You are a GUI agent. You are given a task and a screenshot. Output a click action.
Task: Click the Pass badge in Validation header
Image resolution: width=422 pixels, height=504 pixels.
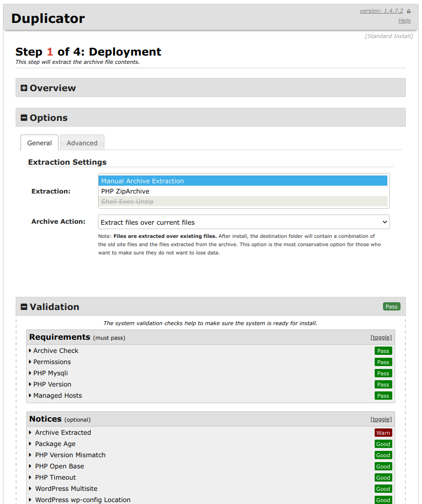tap(391, 307)
